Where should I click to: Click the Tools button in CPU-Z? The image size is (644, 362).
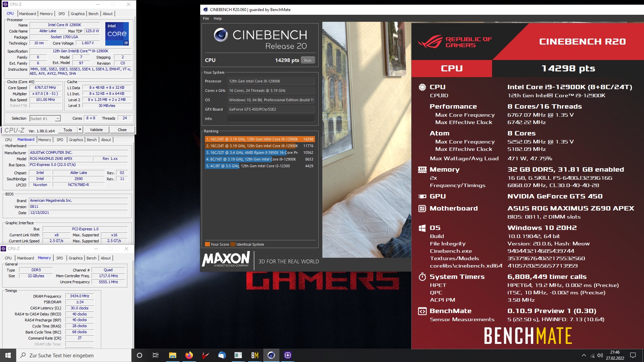[68, 130]
